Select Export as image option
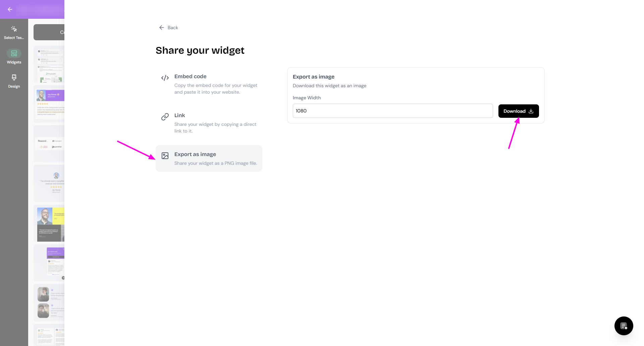The height and width of the screenshot is (346, 644). [209, 158]
